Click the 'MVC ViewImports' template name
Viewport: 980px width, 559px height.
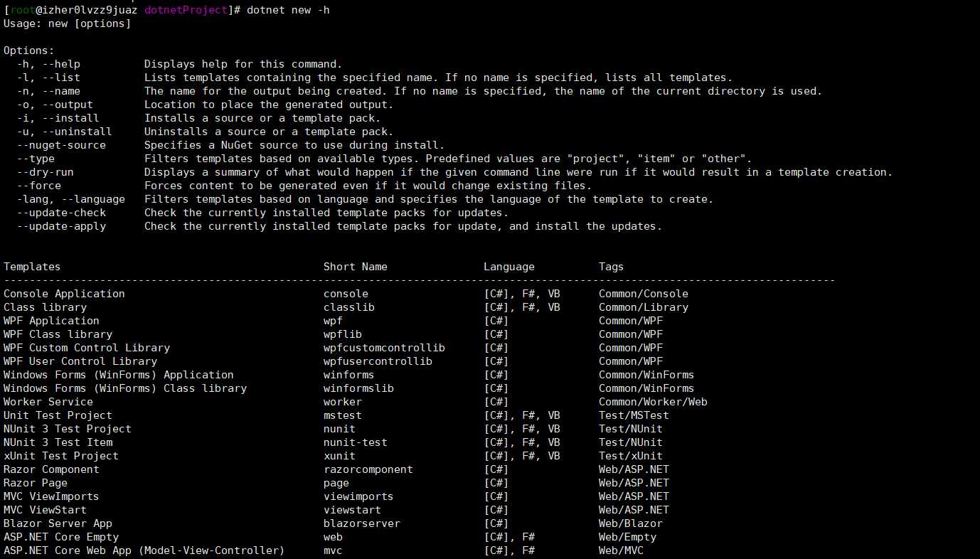coord(51,496)
